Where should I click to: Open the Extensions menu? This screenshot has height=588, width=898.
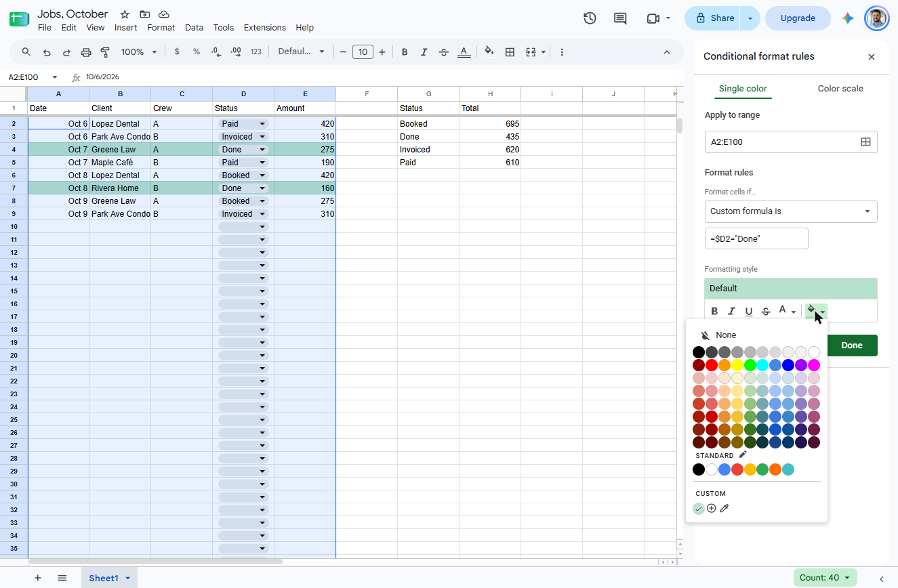click(x=264, y=28)
